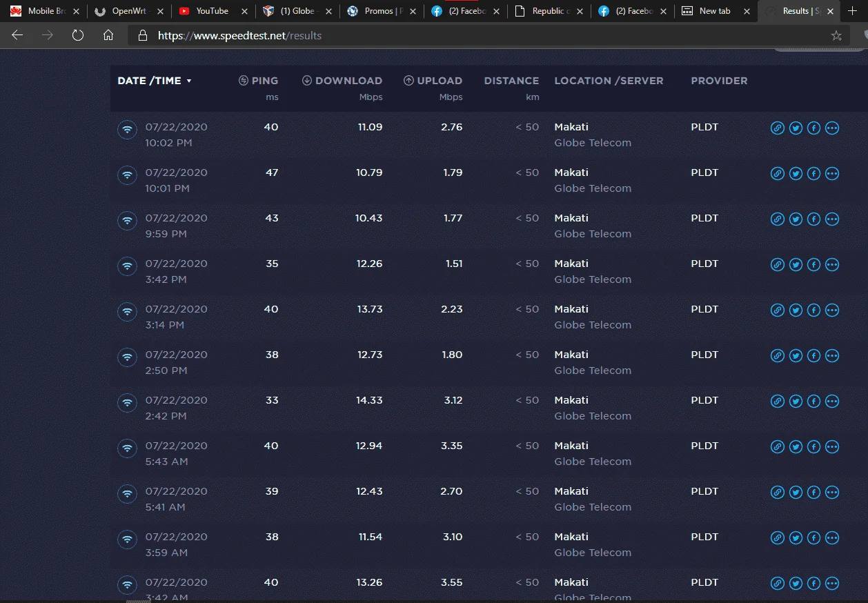The width and height of the screenshot is (868, 603).
Task: Switch to the OpenWrt tab
Action: pyautogui.click(x=128, y=11)
